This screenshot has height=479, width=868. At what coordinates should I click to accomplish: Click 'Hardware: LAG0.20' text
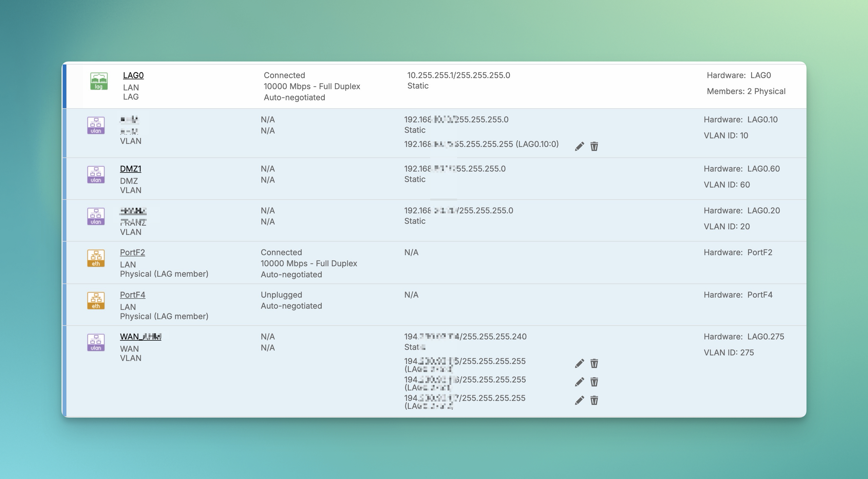coord(742,211)
